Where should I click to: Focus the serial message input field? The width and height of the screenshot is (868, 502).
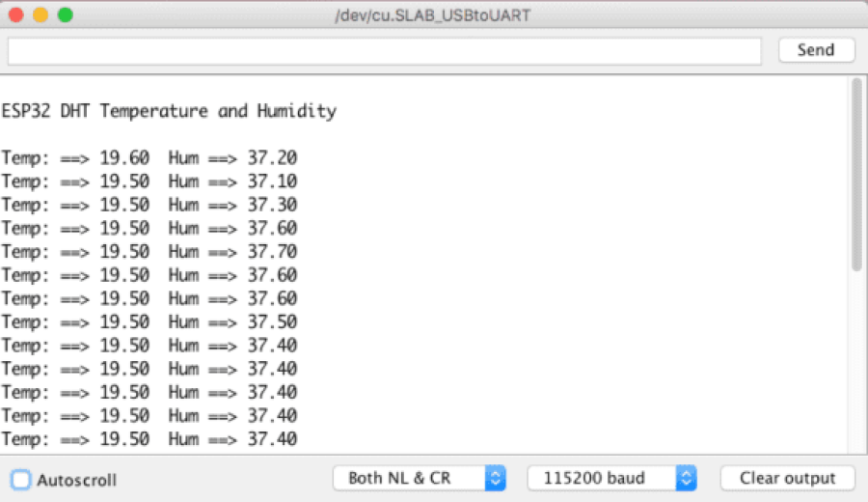pos(384,51)
